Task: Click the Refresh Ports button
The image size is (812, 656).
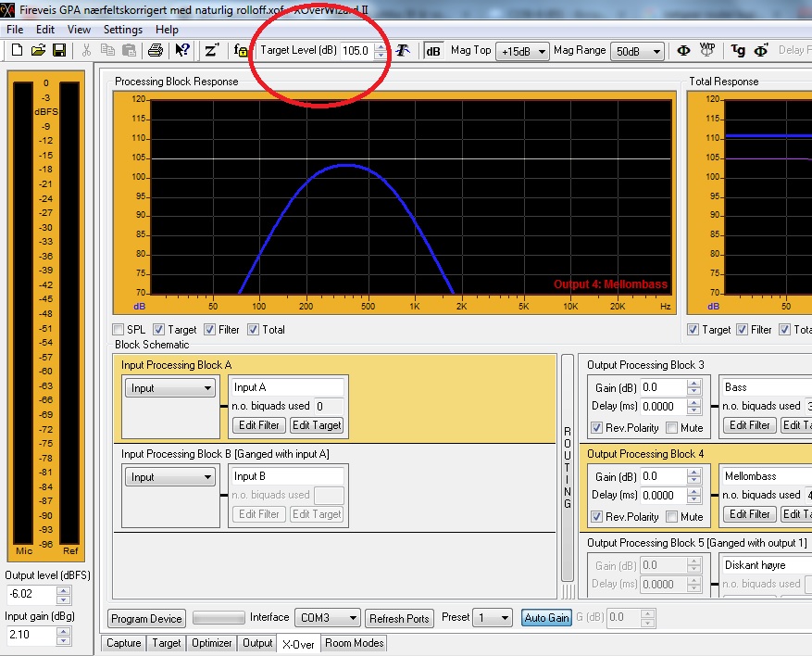Action: tap(399, 618)
